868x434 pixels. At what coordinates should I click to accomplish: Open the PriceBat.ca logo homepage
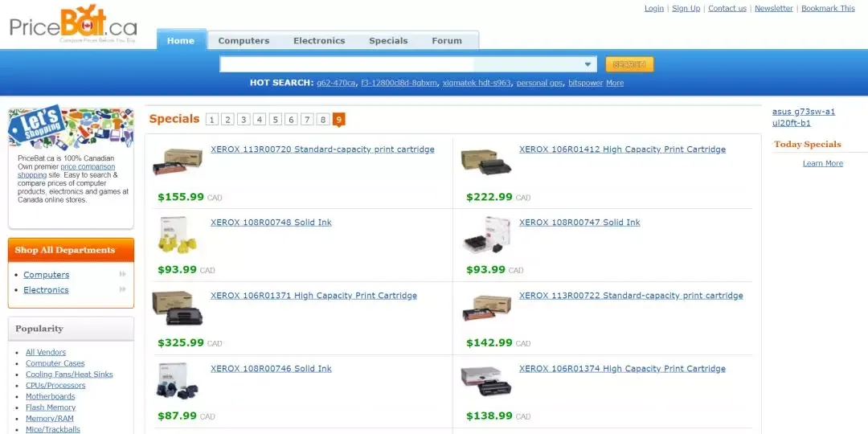coord(73,24)
